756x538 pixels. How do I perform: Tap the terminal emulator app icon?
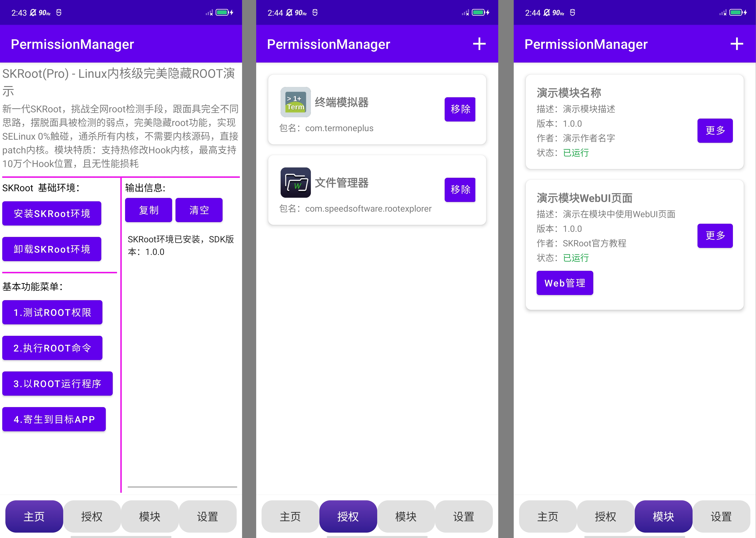(x=295, y=102)
